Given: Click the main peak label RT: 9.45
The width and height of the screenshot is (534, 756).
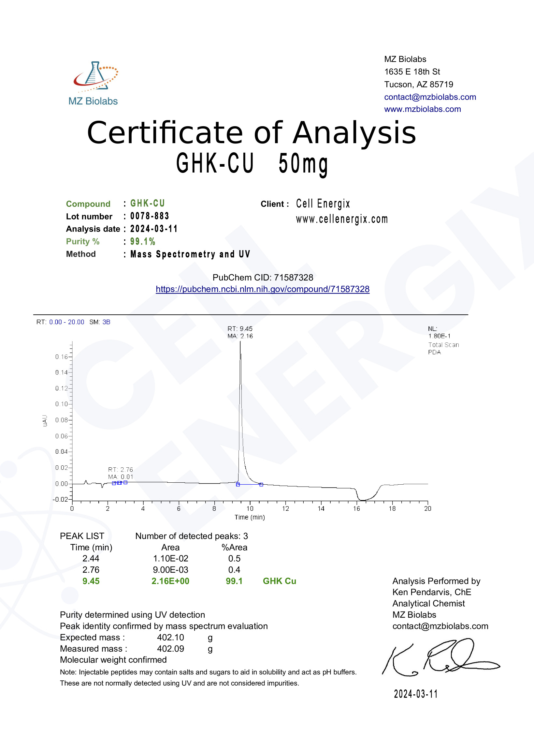Looking at the screenshot, I should click(x=240, y=329).
